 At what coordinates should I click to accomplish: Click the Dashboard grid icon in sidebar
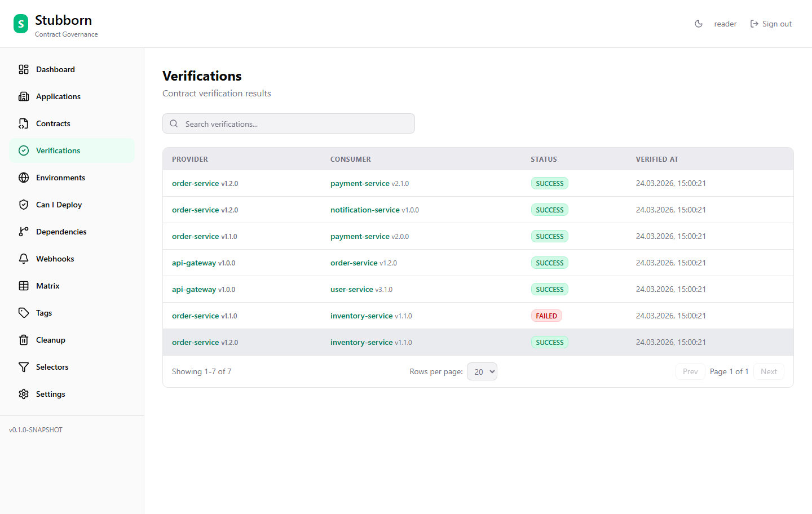pos(24,69)
